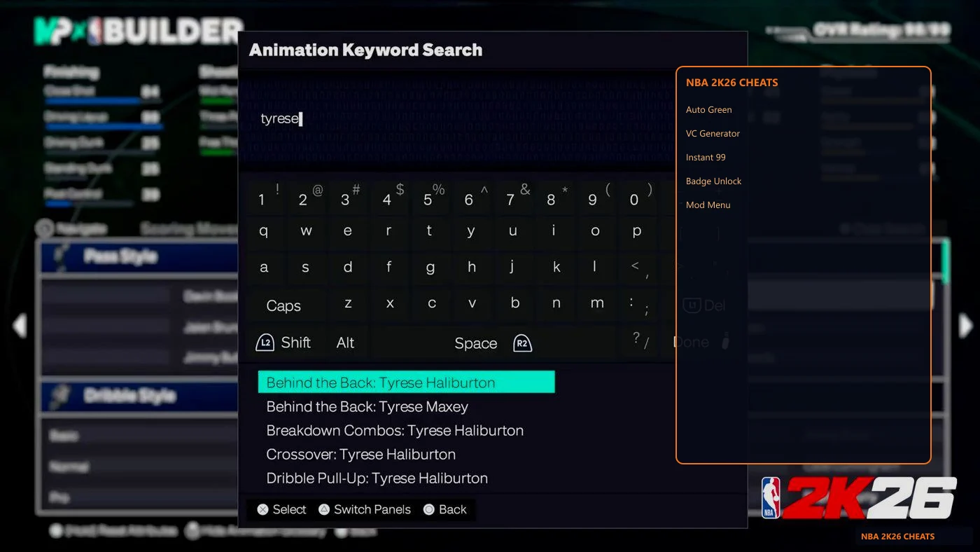Tap the t key
Image resolution: width=980 pixels, height=552 pixels.
pyautogui.click(x=429, y=231)
